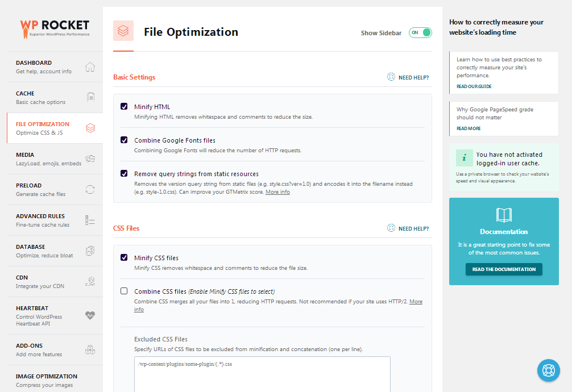The height and width of the screenshot is (392, 572).
Task: Click the CSS Files section heading
Action: tap(126, 228)
